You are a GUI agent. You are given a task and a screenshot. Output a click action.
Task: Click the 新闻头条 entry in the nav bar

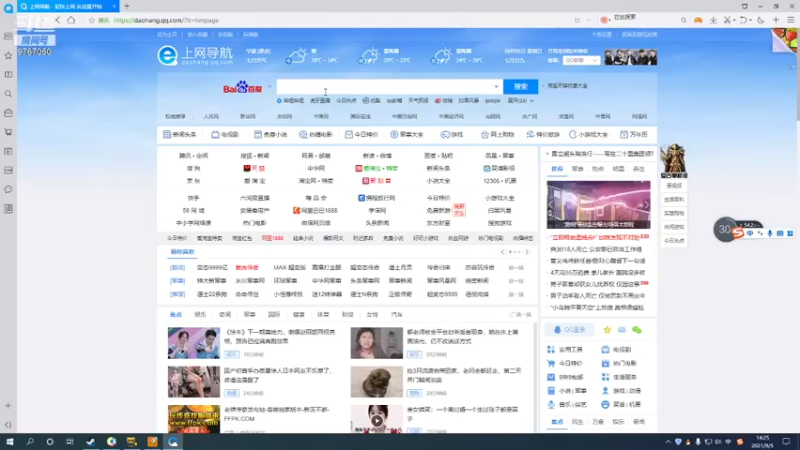[x=179, y=135]
